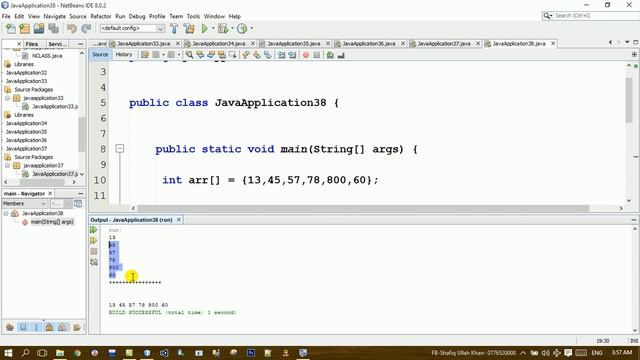Click Re-run with options yellow Output icon
Screen dimensions: 640x360
click(93, 240)
